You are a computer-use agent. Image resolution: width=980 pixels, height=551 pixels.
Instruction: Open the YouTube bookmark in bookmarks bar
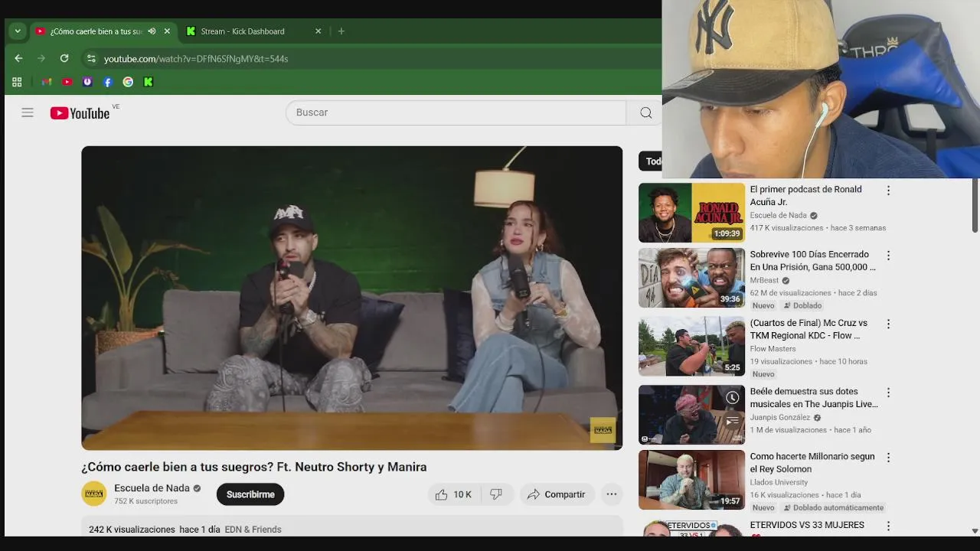tap(67, 82)
